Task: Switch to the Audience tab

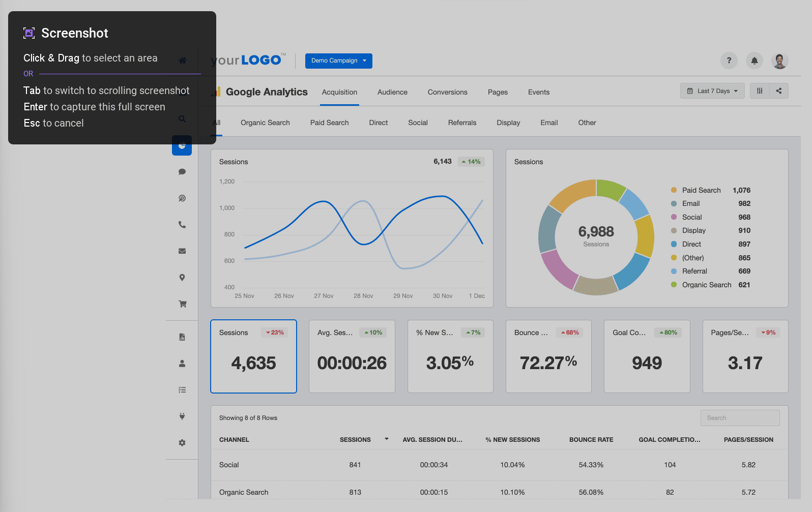Action: tap(392, 92)
